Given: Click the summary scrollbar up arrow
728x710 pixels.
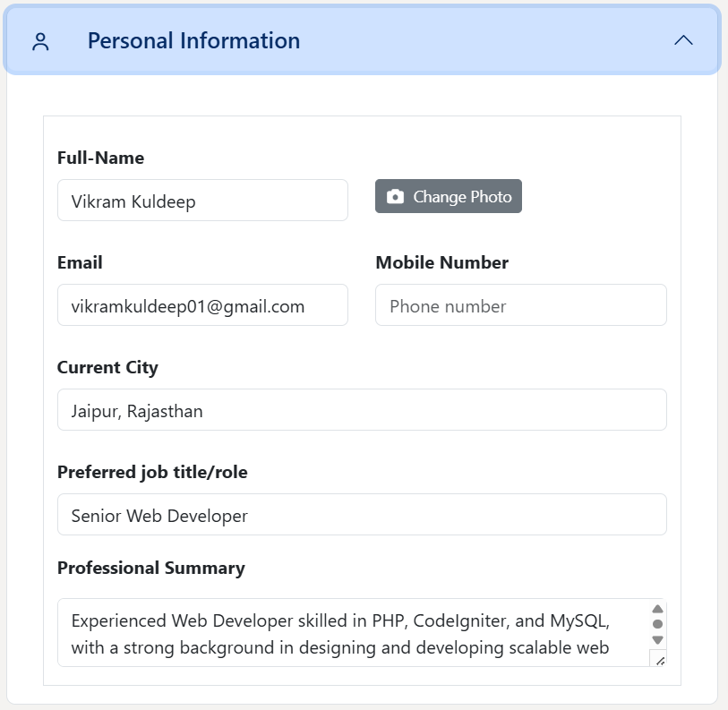Looking at the screenshot, I should point(657,609).
